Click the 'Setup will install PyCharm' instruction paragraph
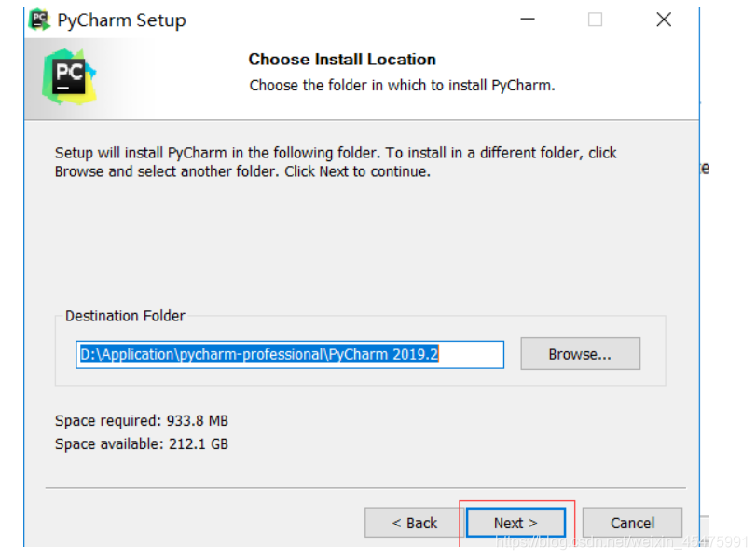 point(336,162)
